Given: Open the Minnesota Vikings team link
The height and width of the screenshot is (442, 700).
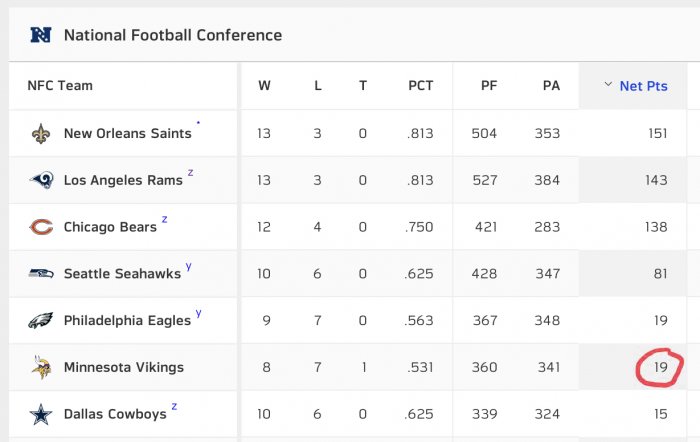Looking at the screenshot, I should [124, 367].
